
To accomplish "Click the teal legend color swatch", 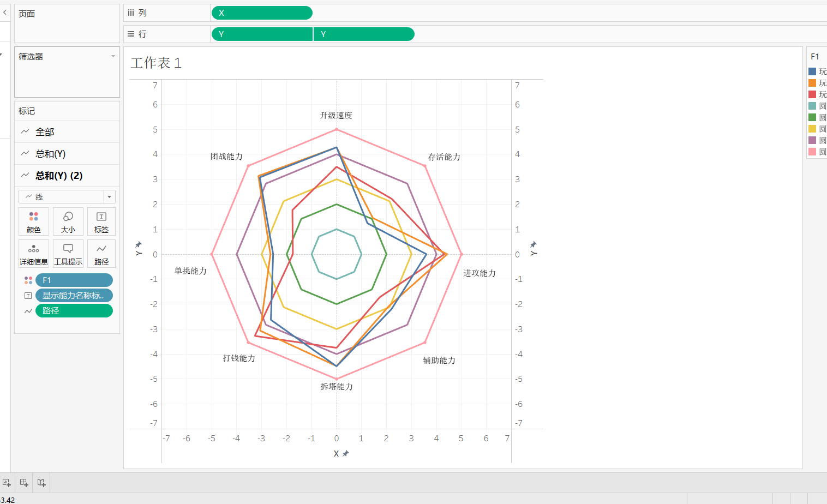I will 812,106.
